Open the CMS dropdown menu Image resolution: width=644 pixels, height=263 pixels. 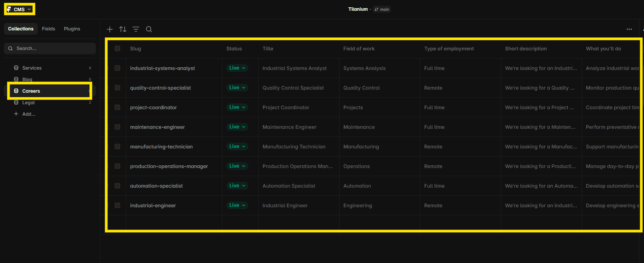point(20,9)
